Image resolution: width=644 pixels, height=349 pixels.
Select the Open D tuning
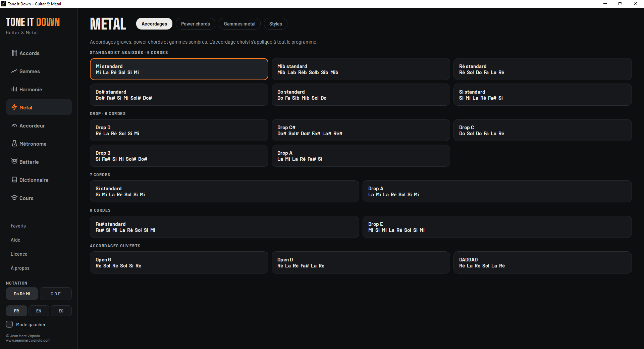[361, 262]
